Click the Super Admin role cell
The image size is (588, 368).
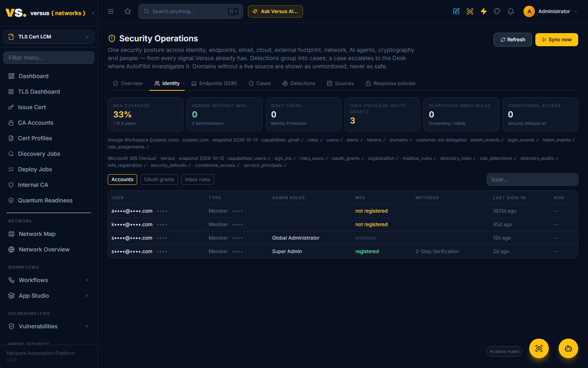(x=287, y=251)
